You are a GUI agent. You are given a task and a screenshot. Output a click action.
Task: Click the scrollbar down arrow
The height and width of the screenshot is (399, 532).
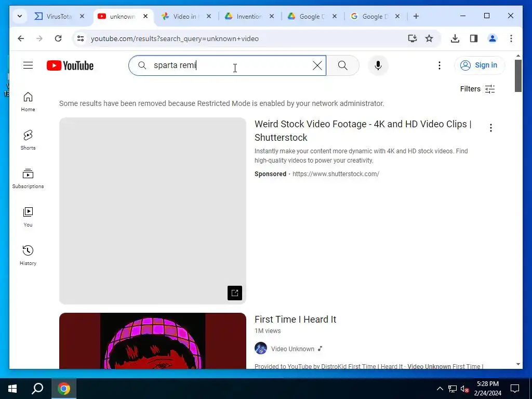518,364
